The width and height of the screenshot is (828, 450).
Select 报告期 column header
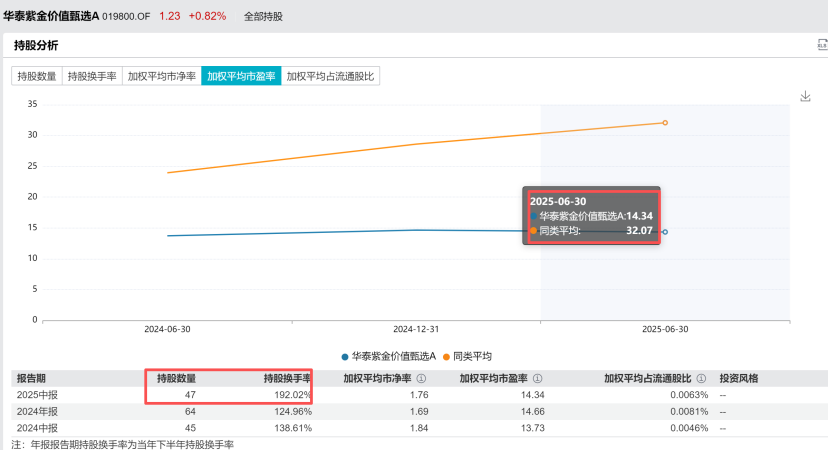[x=31, y=378]
